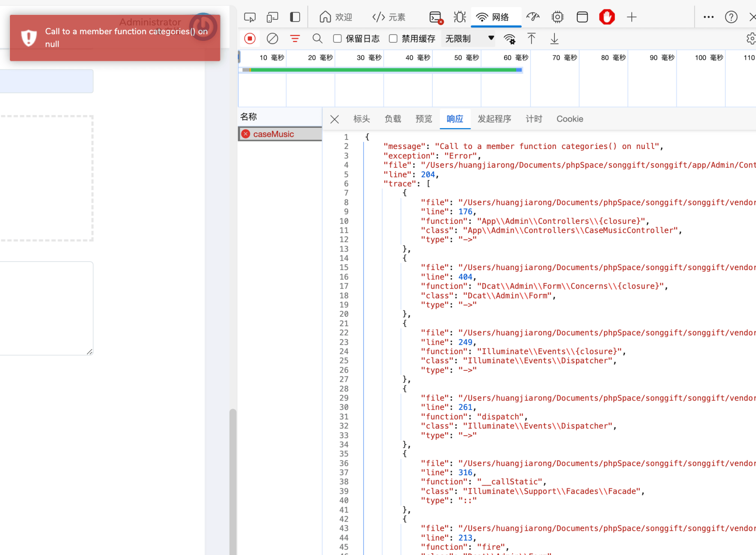Open the Sources bug icon tab
The height and width of the screenshot is (555, 756).
pyautogui.click(x=459, y=17)
